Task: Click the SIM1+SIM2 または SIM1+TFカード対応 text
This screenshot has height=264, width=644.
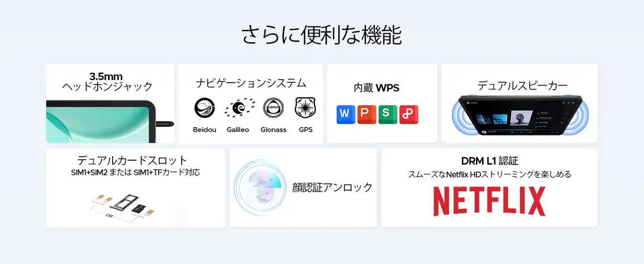Action: coord(135,173)
